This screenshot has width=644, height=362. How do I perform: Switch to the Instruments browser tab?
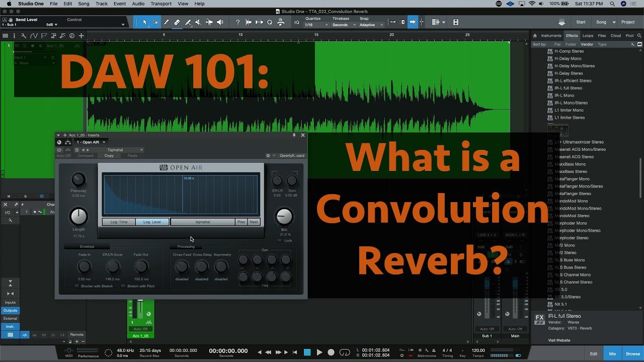(x=551, y=36)
